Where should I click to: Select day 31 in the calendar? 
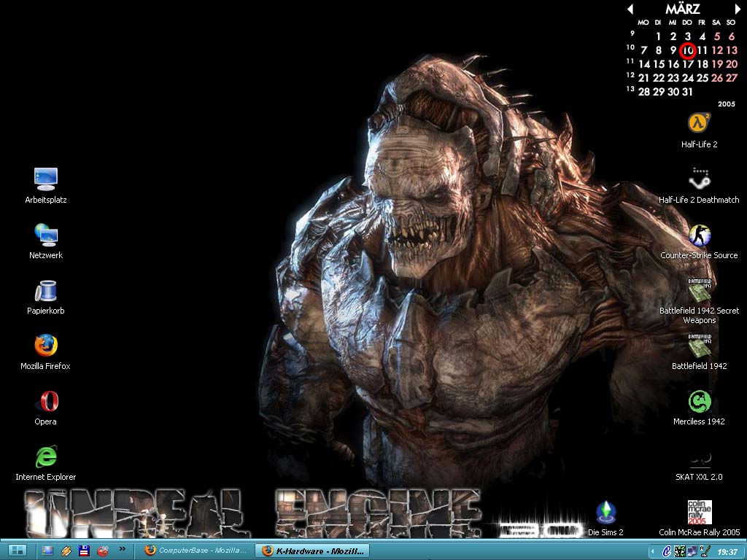tap(687, 91)
